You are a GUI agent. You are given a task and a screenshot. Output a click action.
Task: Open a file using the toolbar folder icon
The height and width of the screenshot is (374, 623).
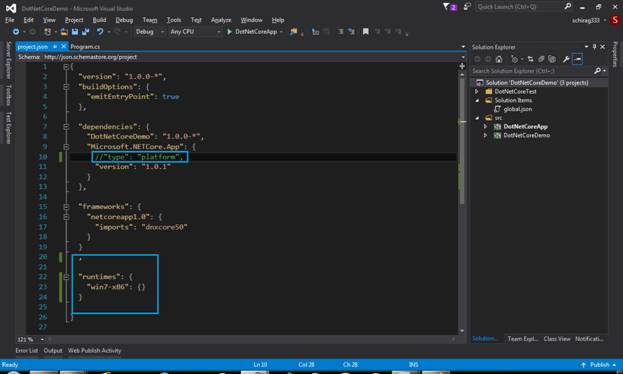64,31
